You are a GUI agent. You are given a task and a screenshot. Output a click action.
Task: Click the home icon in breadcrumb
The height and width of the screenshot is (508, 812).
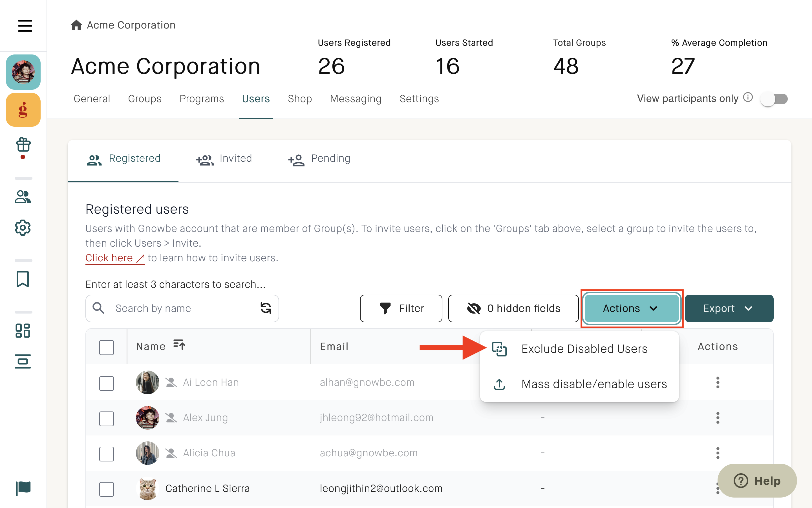point(76,25)
